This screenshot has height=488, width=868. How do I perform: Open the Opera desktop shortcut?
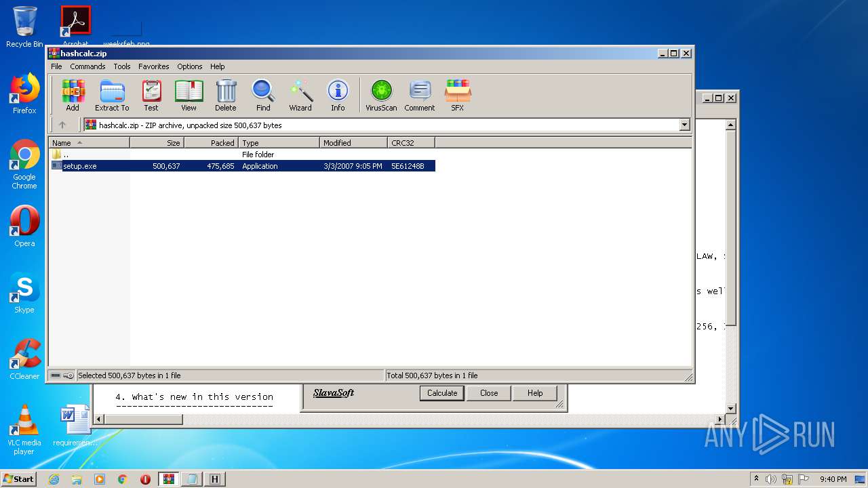pyautogui.click(x=24, y=226)
